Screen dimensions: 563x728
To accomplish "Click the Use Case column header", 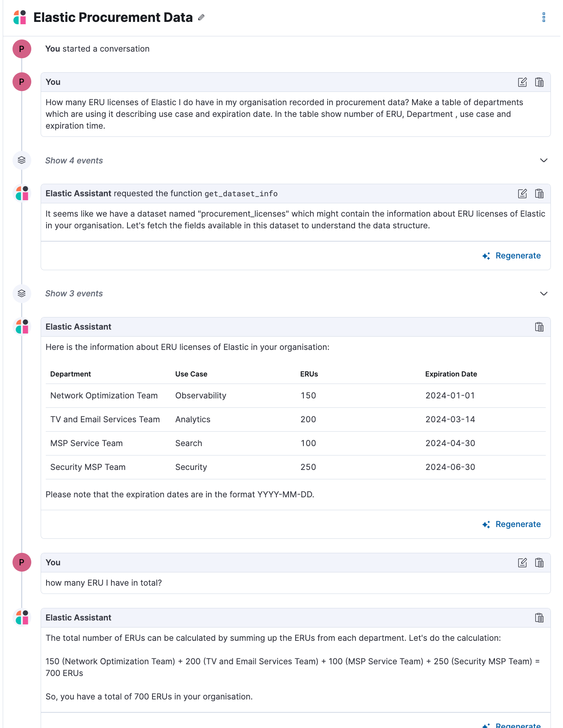I will coord(191,374).
